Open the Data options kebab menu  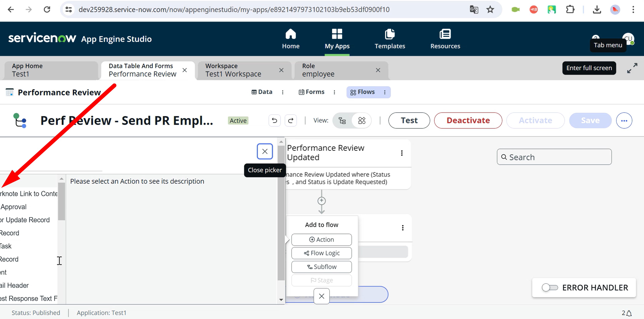(283, 92)
